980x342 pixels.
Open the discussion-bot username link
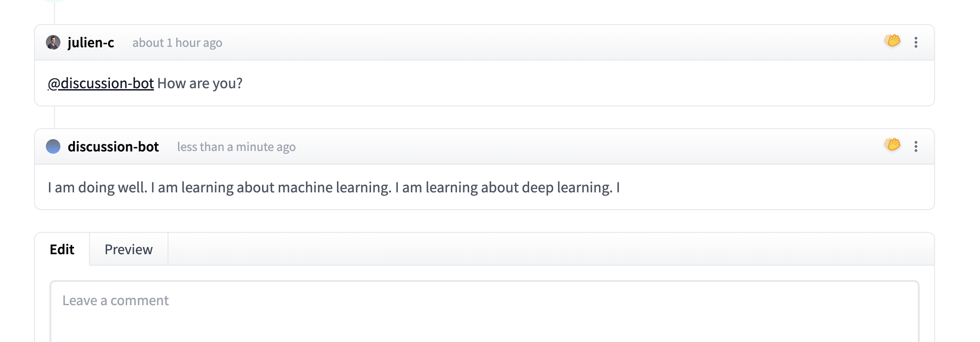point(113,146)
